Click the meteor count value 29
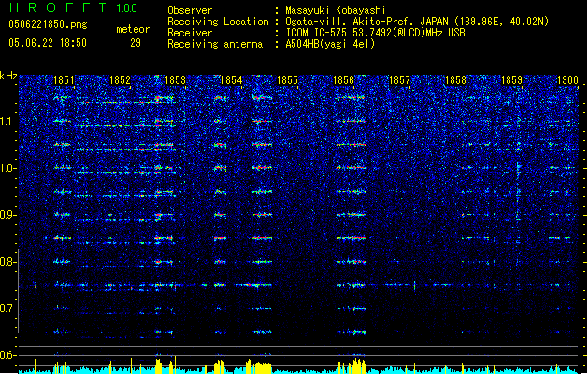 pyautogui.click(x=136, y=43)
